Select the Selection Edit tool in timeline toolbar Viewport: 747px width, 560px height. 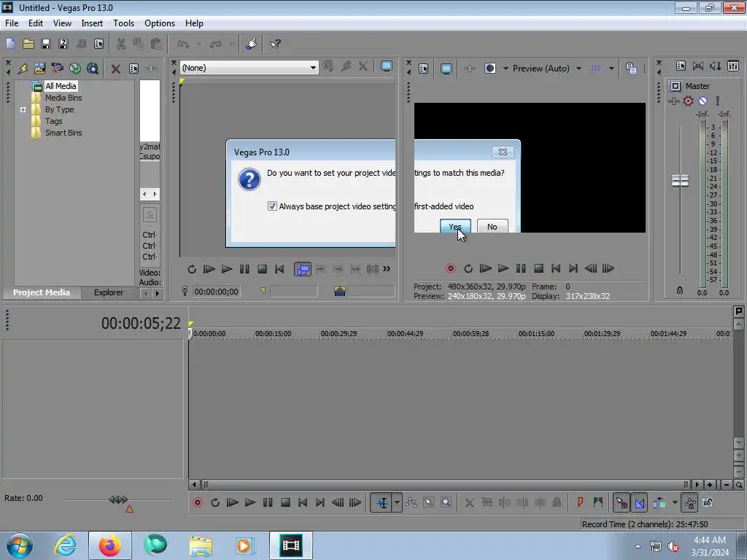tap(429, 502)
